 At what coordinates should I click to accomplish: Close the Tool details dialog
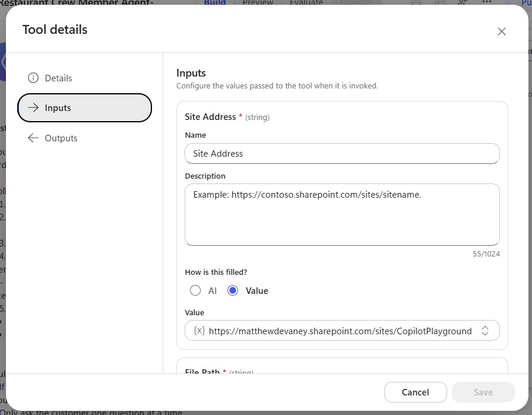tap(502, 31)
